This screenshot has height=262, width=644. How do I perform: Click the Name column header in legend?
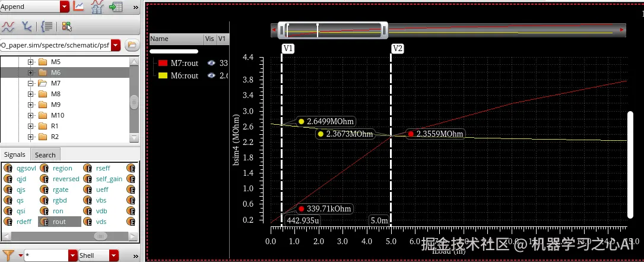[176, 39]
